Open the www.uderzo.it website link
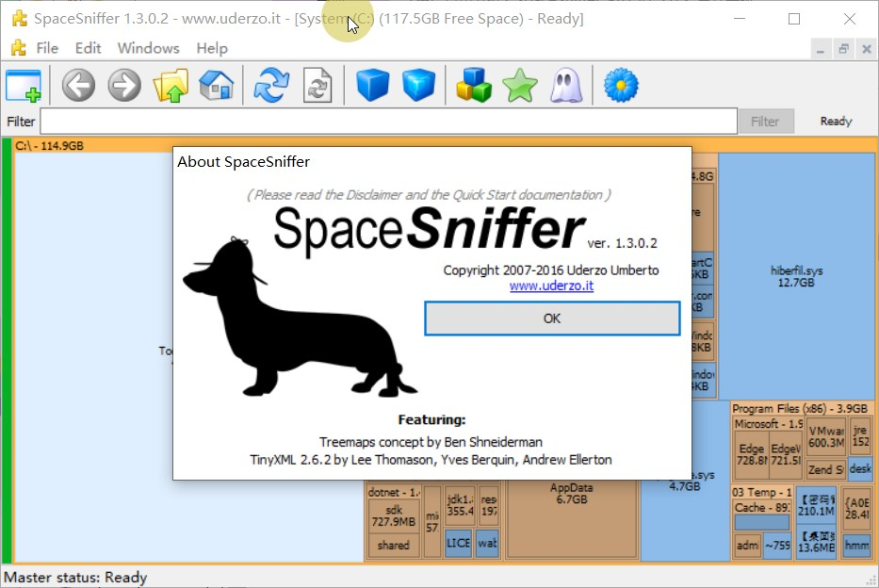Screen dimensions: 879x588 [x=551, y=286]
